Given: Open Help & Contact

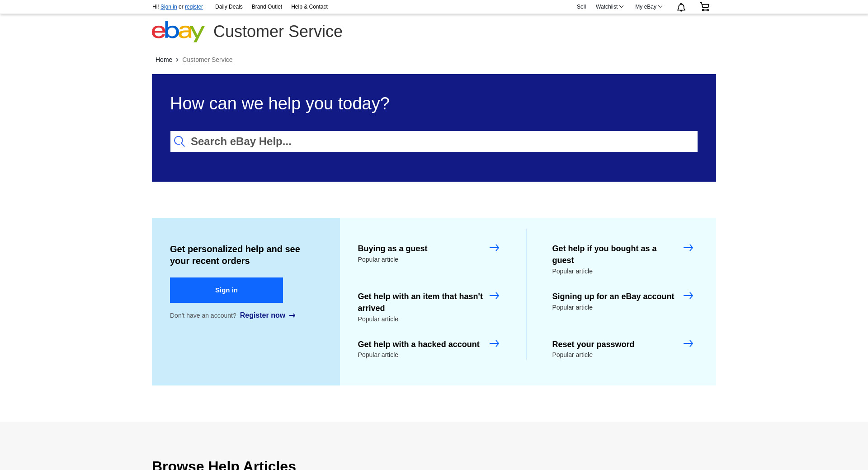Looking at the screenshot, I should click(x=309, y=7).
